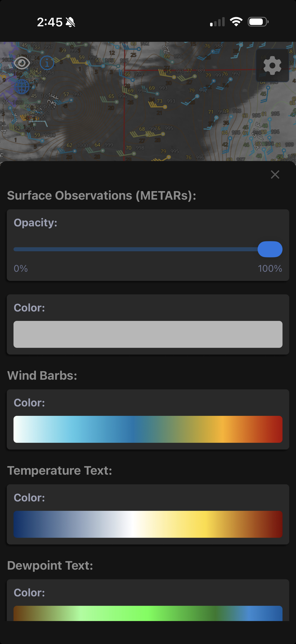
Task: Open the settings gear button
Action: coord(272,66)
